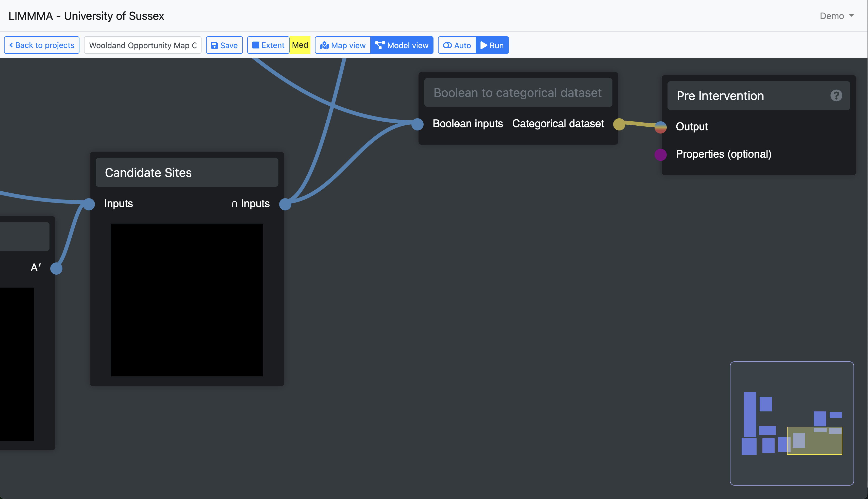This screenshot has width=868, height=499.
Task: Toggle the Extent button
Action: [268, 45]
